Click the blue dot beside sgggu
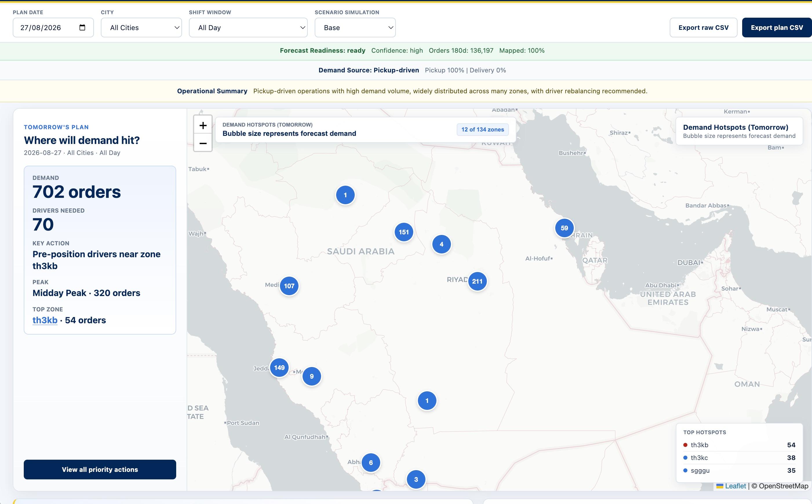The image size is (812, 504). point(685,470)
